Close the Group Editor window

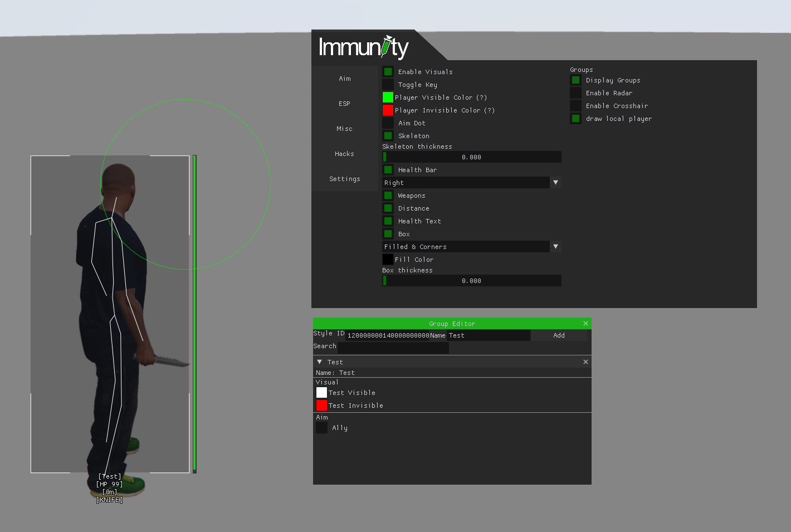pos(585,324)
